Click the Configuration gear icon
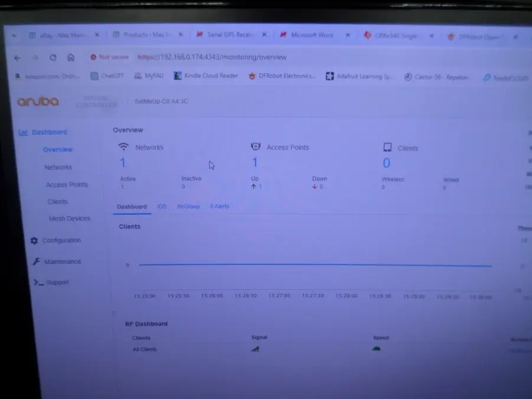 coord(34,241)
